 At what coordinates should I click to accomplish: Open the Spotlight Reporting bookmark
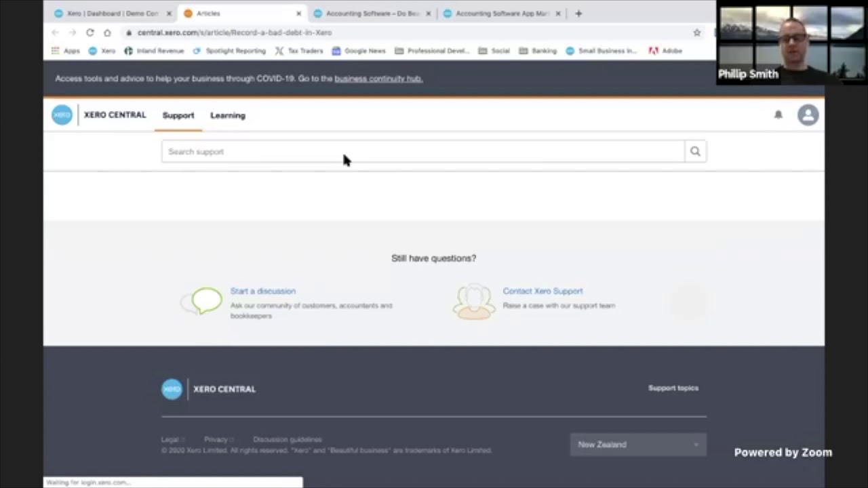coord(229,51)
